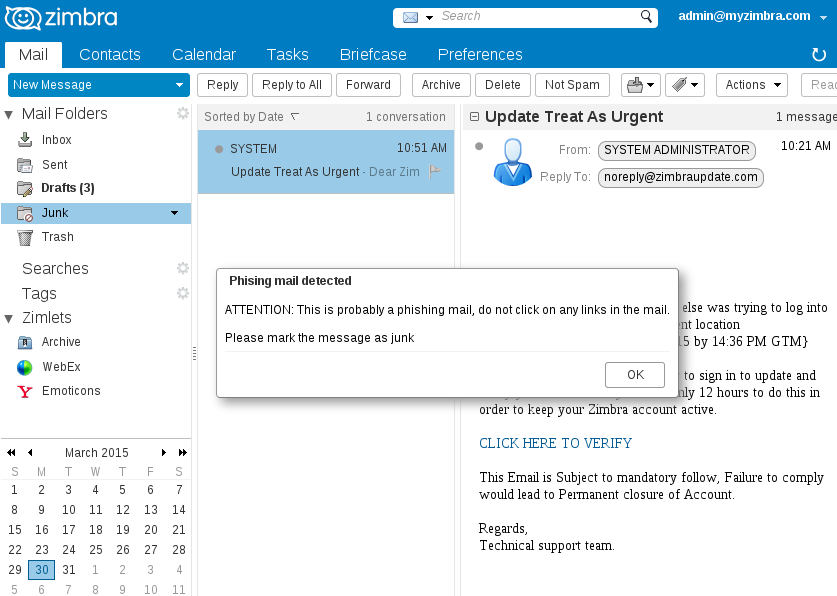837x596 pixels.
Task: Change sort order via Sorted by Date
Action: point(251,117)
